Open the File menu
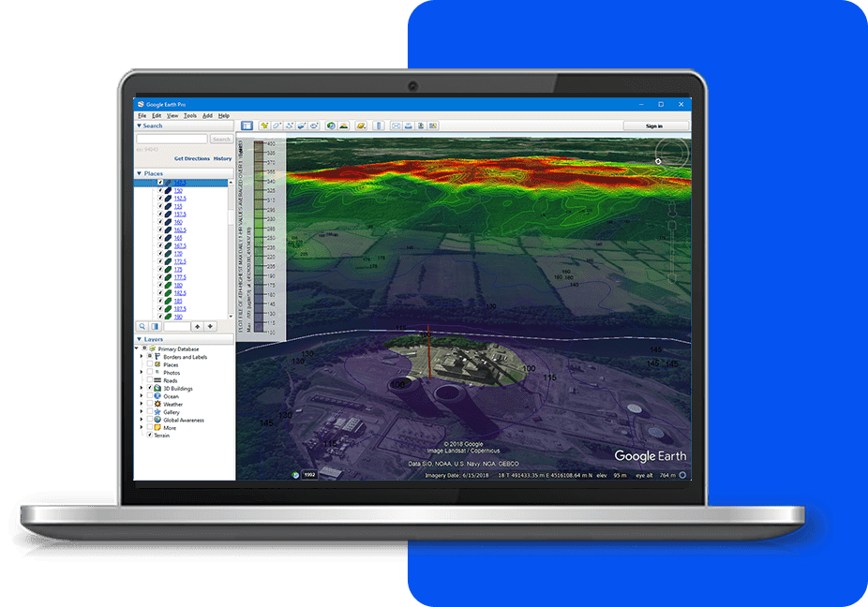The height and width of the screenshot is (607, 868). click(x=142, y=115)
